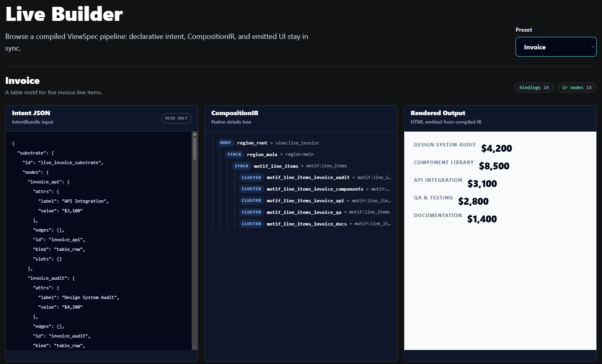Screen dimensions: 602x364
Task: Click the CompositionIR panel title
Action: point(235,113)
